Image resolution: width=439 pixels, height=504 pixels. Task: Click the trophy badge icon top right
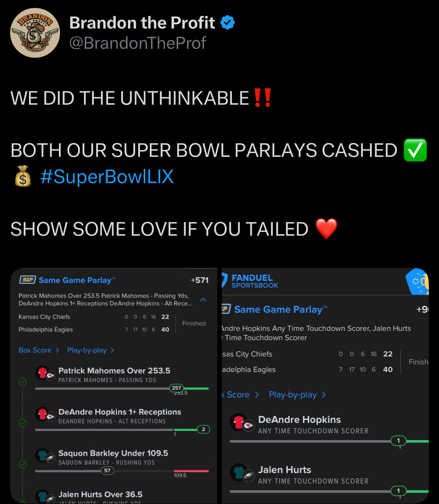(417, 281)
